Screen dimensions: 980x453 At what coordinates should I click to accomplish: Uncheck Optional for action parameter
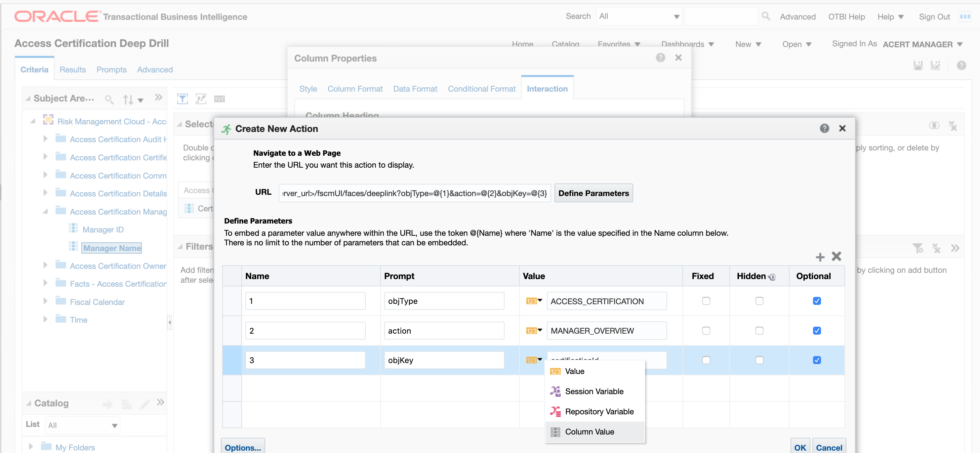(x=817, y=331)
